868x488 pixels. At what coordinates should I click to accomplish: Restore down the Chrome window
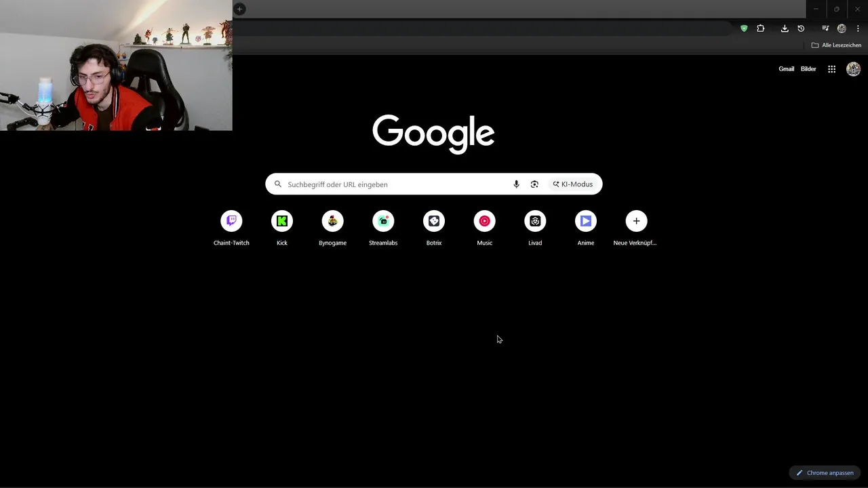836,9
